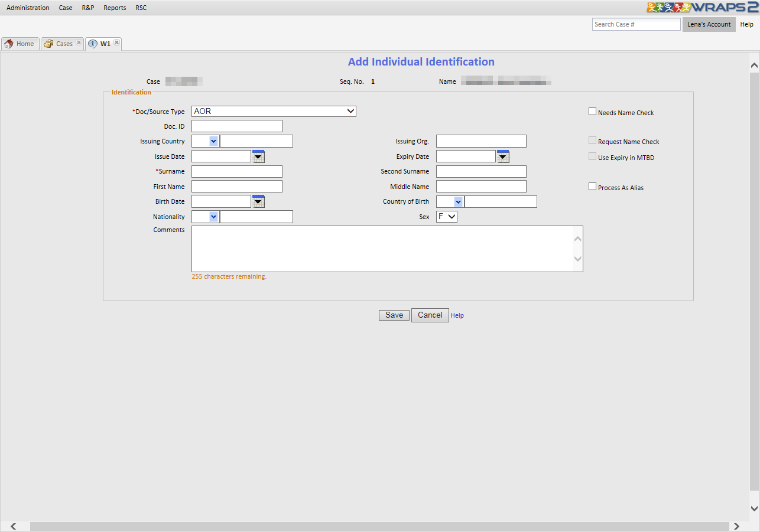Click the horizontal scrollbar left arrow
The height and width of the screenshot is (532, 760).
coord(13,526)
